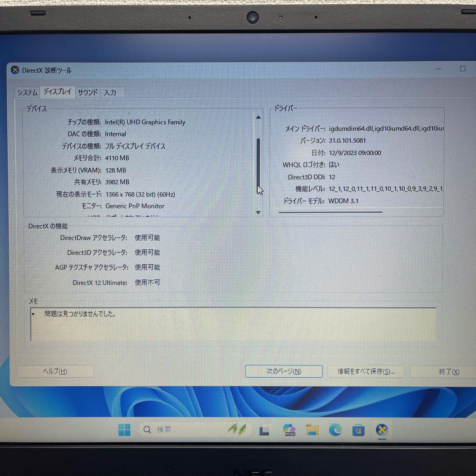Viewport: 476px width, 476px height.
Task: Open the Windows Start menu
Action: pos(124,430)
